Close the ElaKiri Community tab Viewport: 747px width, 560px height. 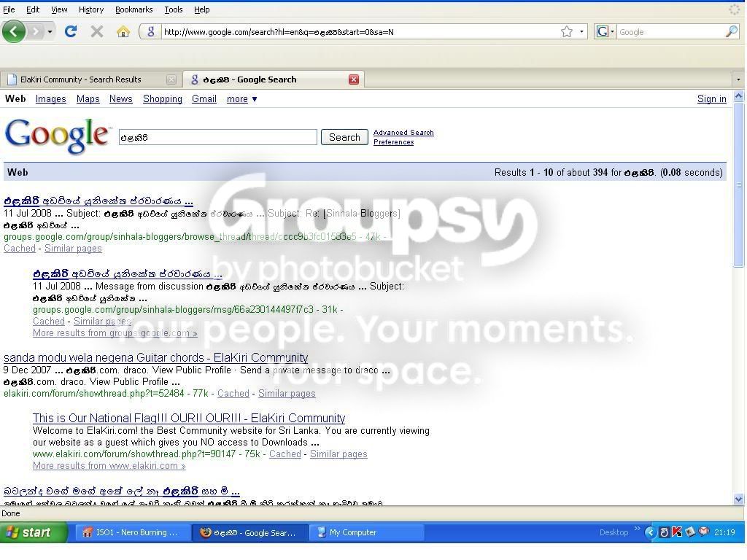[171, 79]
